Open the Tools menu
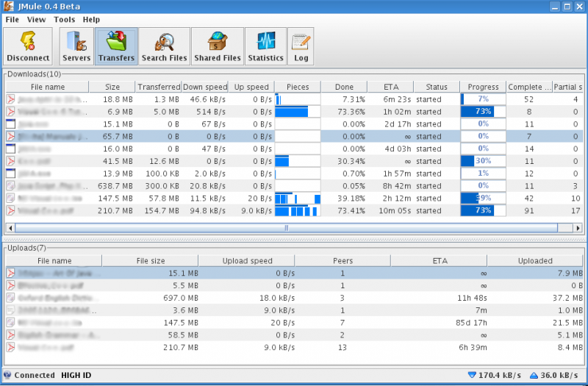This screenshot has height=386, width=588. [x=64, y=19]
